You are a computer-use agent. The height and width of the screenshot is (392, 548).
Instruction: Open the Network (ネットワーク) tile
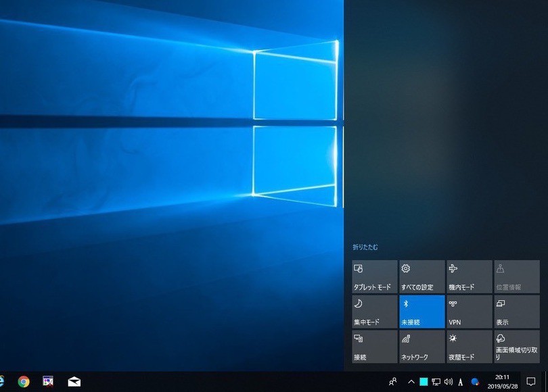click(422, 347)
